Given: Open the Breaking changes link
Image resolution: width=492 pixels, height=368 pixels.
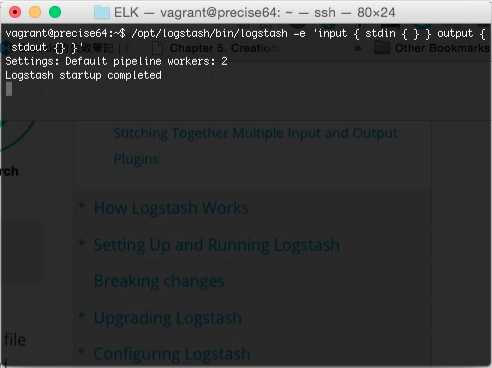Looking at the screenshot, I should point(159,281).
